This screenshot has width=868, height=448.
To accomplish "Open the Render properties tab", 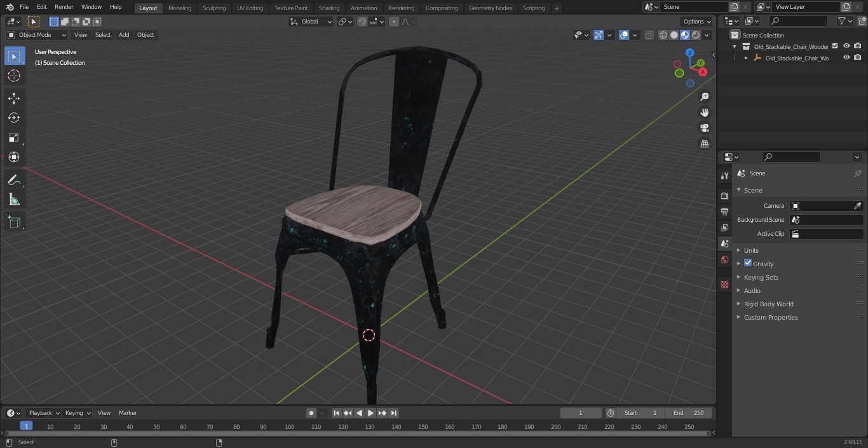I will click(x=724, y=196).
